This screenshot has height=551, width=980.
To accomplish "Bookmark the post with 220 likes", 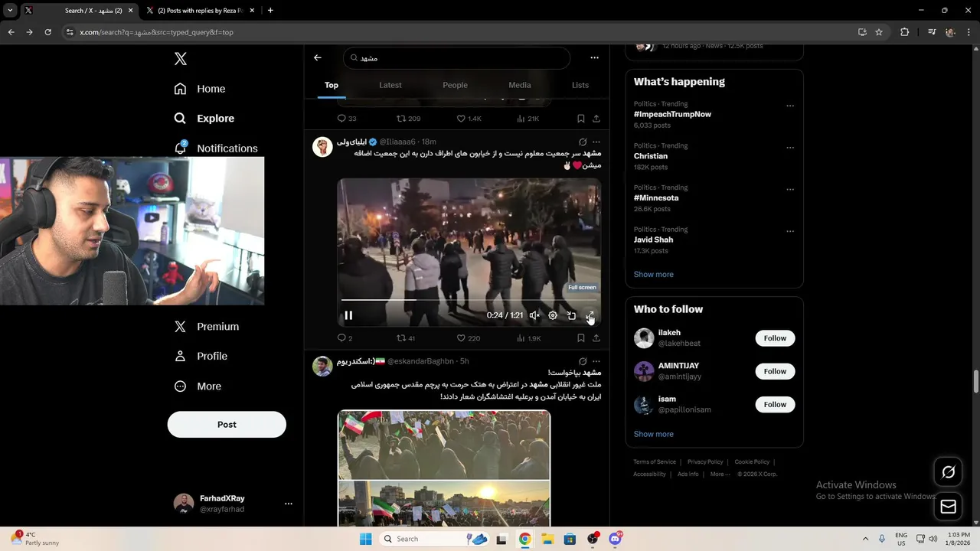I will (x=581, y=338).
